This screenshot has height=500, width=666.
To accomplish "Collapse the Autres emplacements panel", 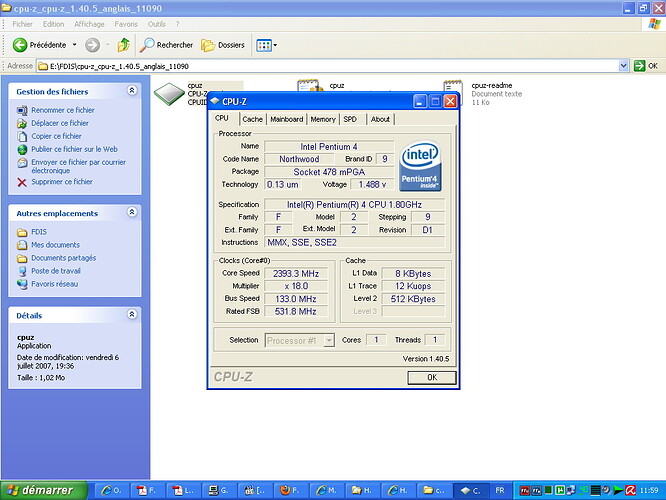I will (x=131, y=213).
